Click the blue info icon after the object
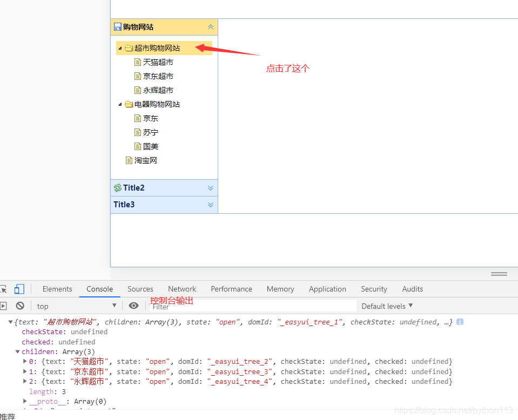Viewport: 518px width, 420px height. [460, 322]
